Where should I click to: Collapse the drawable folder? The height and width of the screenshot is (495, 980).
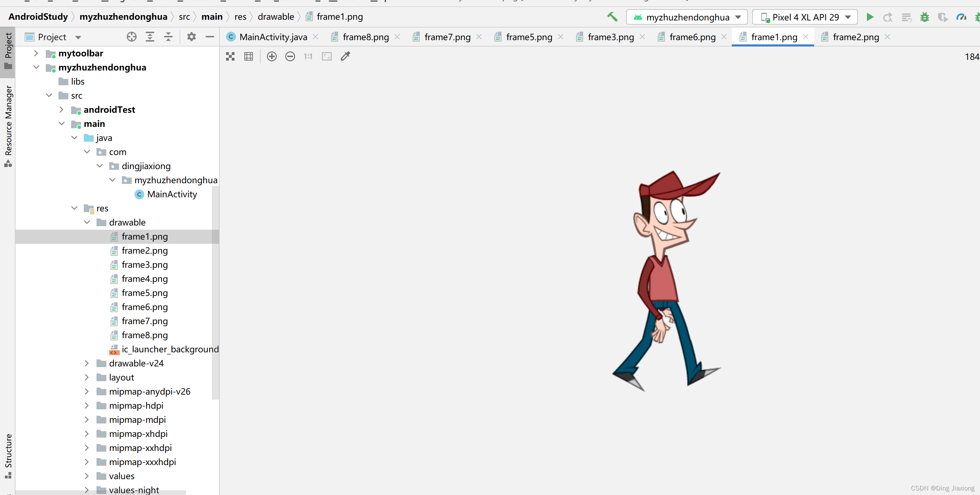87,222
